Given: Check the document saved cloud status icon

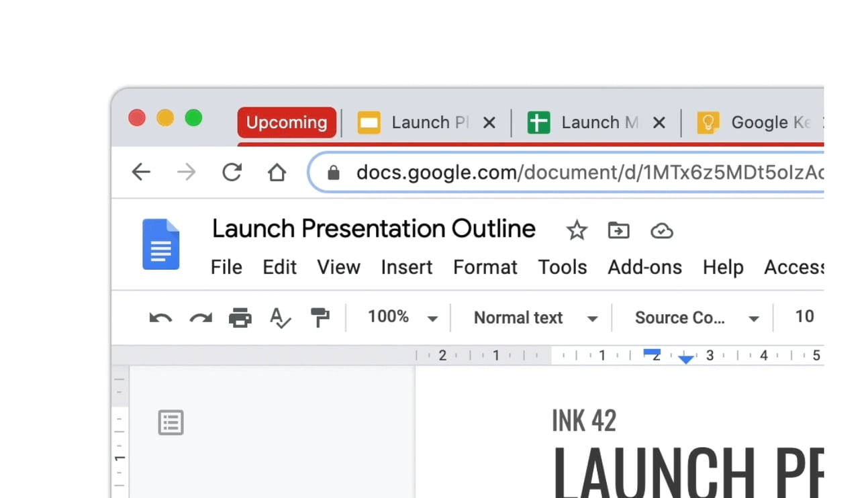Looking at the screenshot, I should click(661, 230).
